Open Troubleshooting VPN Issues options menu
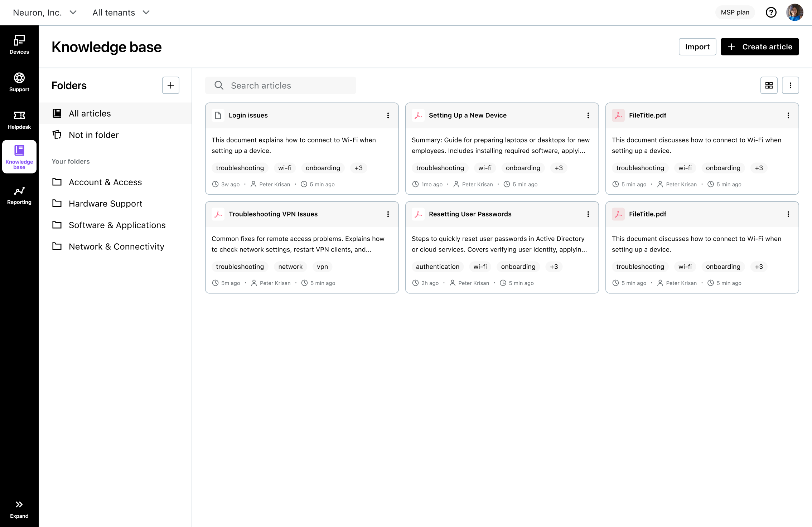The height and width of the screenshot is (527, 812). (388, 214)
